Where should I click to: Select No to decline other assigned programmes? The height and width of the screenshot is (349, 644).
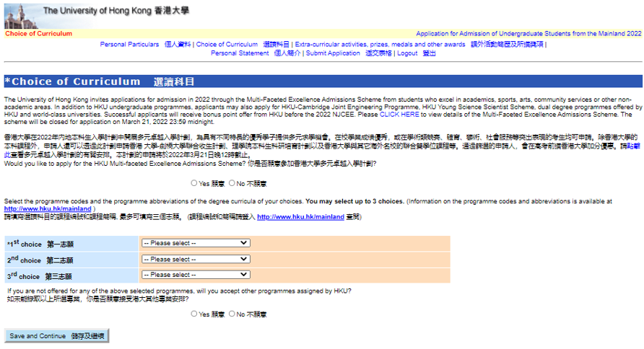tap(232, 314)
